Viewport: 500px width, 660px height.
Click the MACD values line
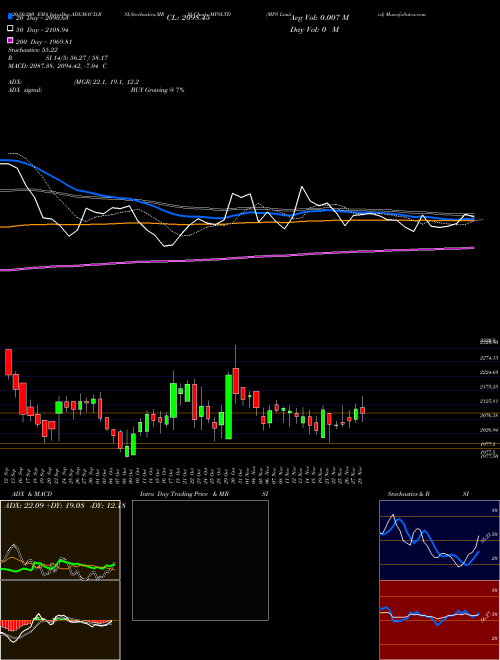(x=57, y=66)
